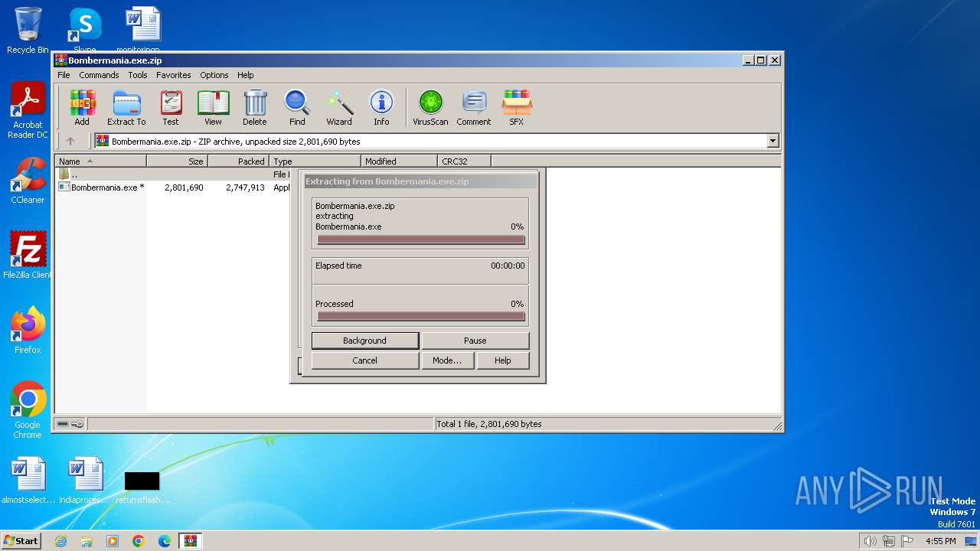The image size is (980, 551).
Task: Click Edge icon in taskbar
Action: (x=165, y=541)
